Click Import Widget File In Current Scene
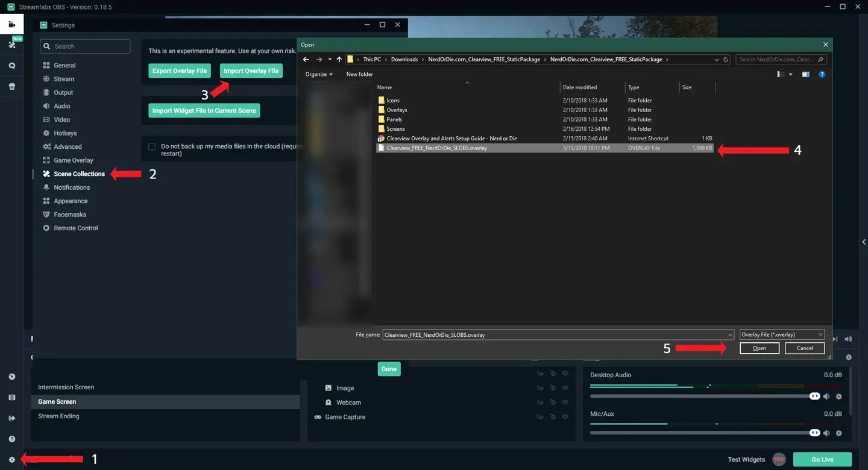This screenshot has height=470, width=868. 204,110
